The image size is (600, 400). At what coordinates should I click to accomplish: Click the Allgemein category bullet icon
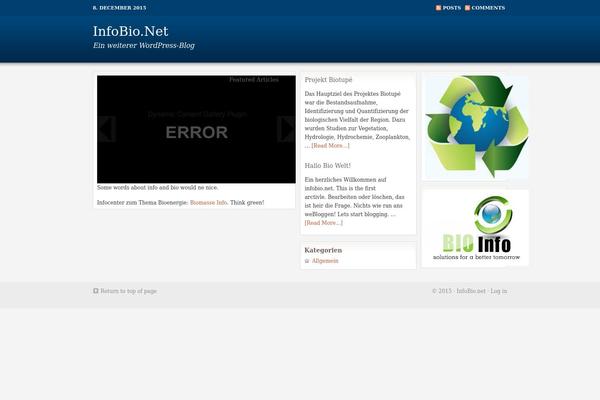[x=307, y=261]
